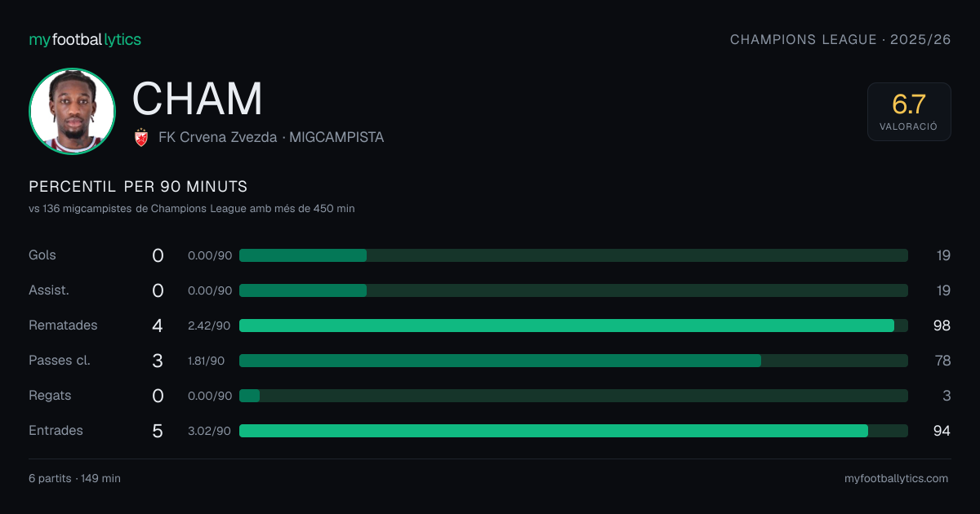980x514 pixels.
Task: Click the Percentil per 90 minuts heading
Action: tap(138, 186)
